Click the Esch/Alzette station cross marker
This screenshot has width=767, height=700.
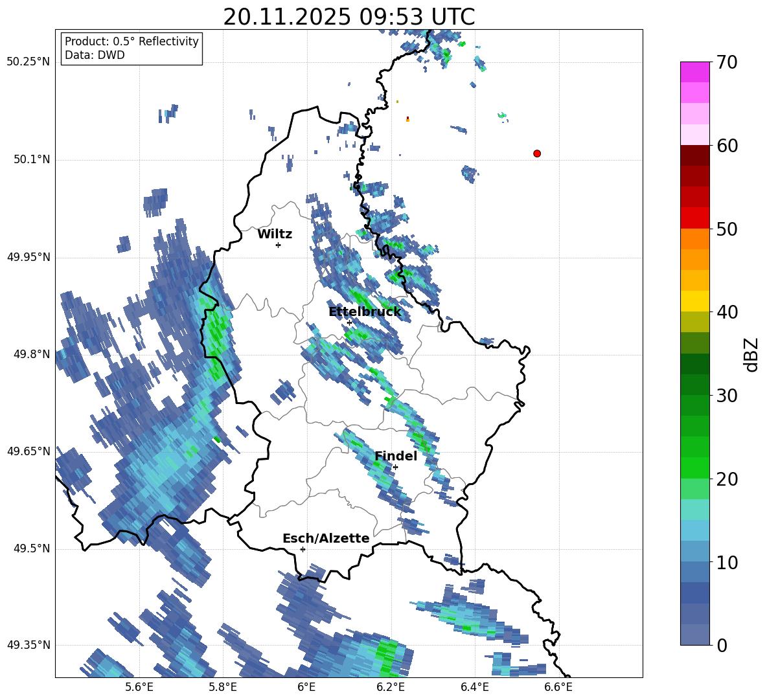point(303,549)
